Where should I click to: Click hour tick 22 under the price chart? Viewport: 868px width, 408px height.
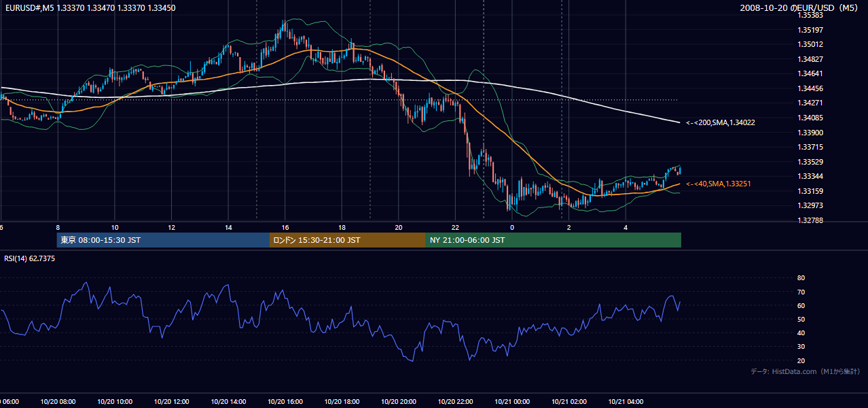(455, 228)
